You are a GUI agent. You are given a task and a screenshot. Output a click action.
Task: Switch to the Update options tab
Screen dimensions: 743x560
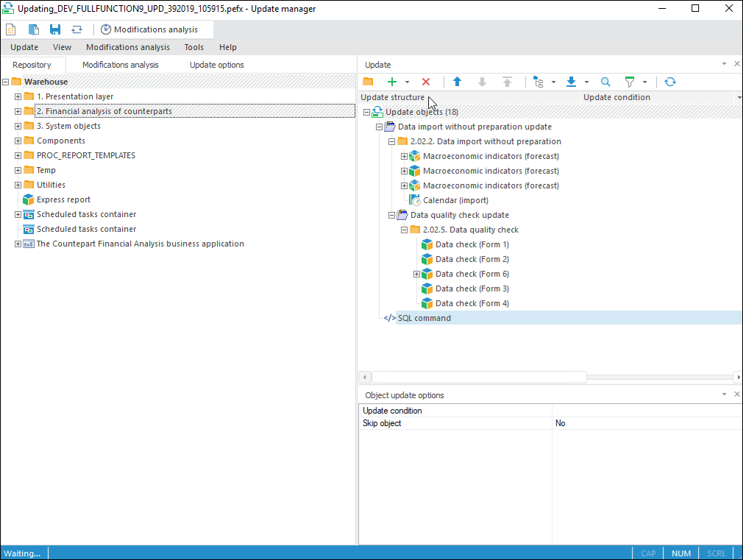coord(216,65)
